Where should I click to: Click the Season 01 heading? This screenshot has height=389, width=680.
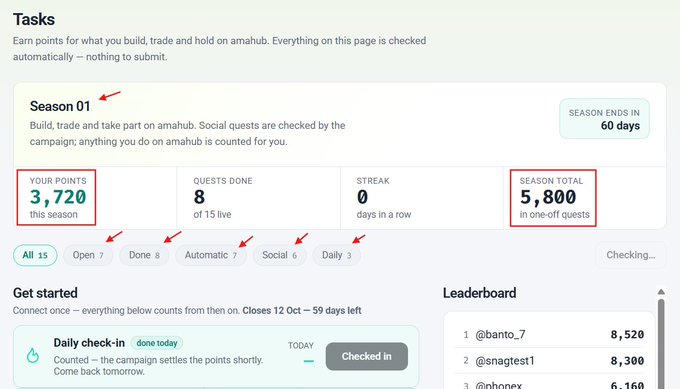[60, 106]
